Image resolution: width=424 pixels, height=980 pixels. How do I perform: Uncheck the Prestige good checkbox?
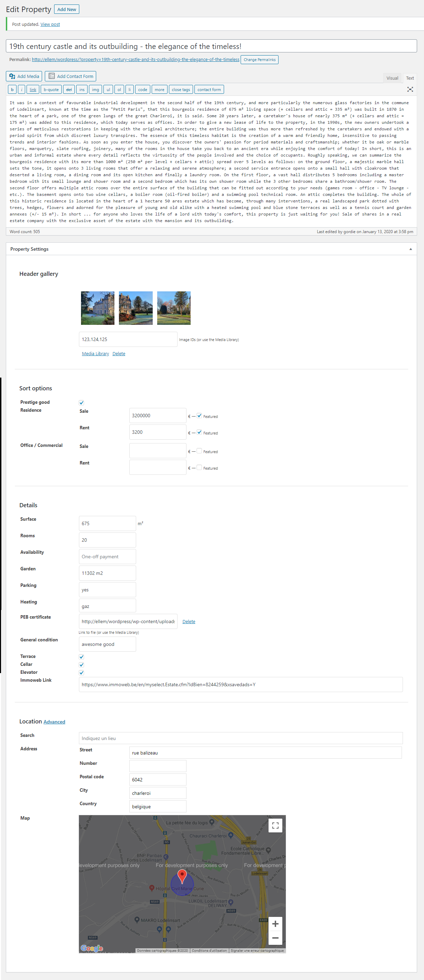(x=81, y=402)
